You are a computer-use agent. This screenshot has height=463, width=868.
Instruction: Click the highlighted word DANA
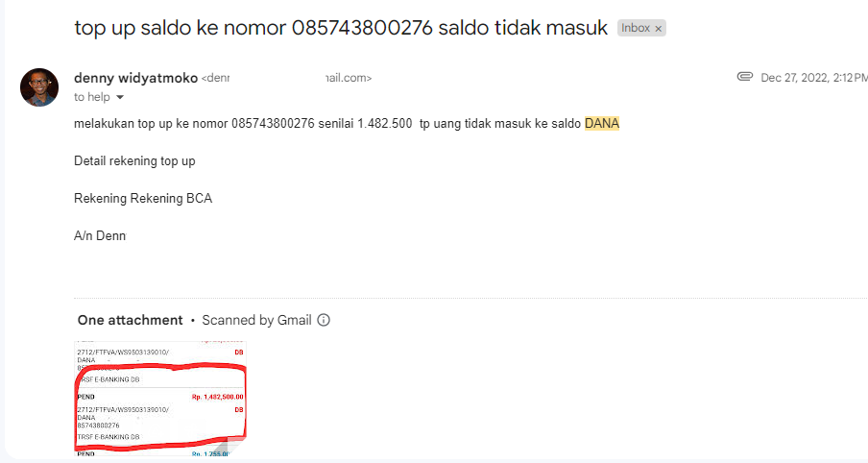602,123
